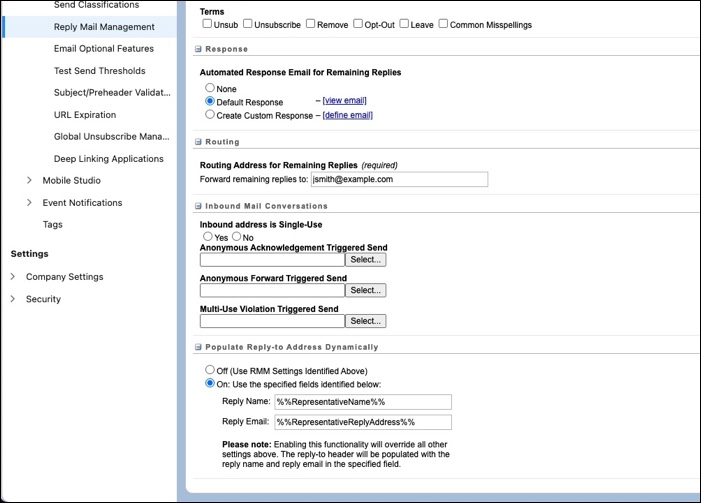701x503 pixels.
Task: Click the Reply Name input field
Action: 363,402
